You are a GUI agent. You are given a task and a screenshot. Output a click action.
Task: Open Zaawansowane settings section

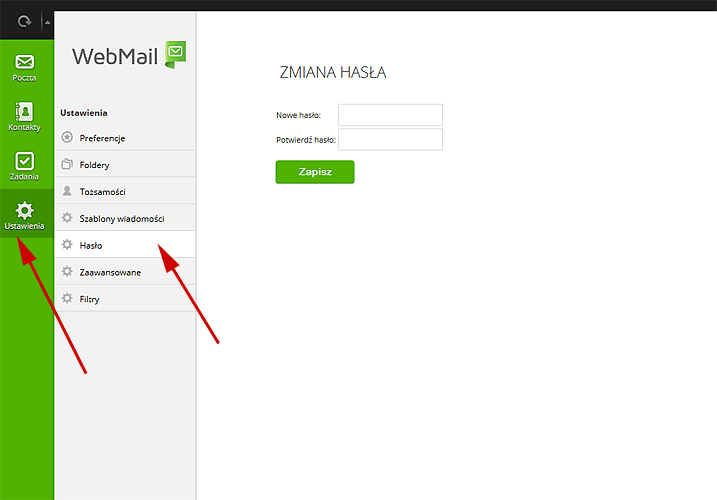[125, 272]
